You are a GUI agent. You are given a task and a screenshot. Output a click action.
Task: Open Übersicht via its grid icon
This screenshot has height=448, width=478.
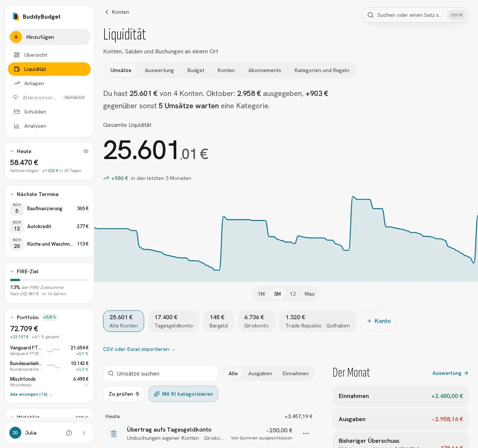17,55
